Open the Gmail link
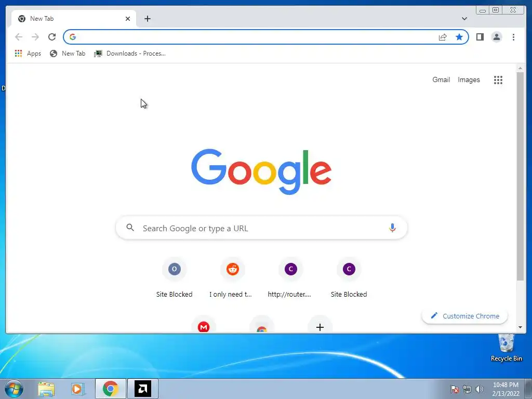532x399 pixels. pyautogui.click(x=441, y=79)
